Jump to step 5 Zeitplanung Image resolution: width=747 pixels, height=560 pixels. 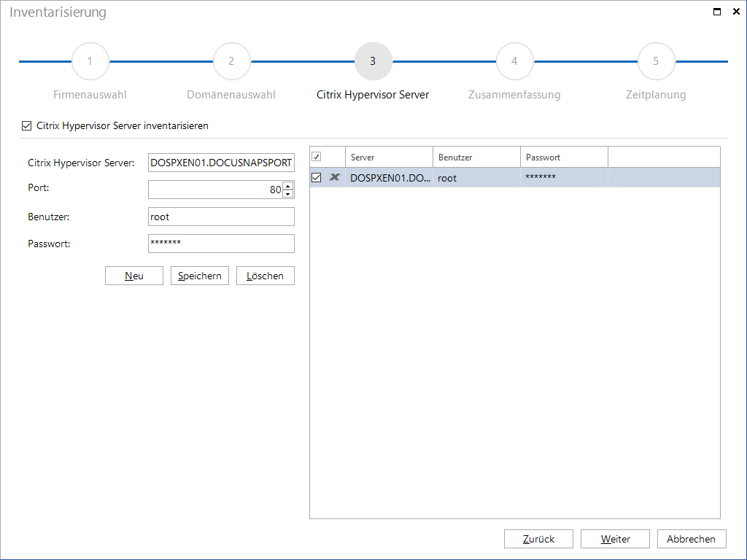(656, 61)
